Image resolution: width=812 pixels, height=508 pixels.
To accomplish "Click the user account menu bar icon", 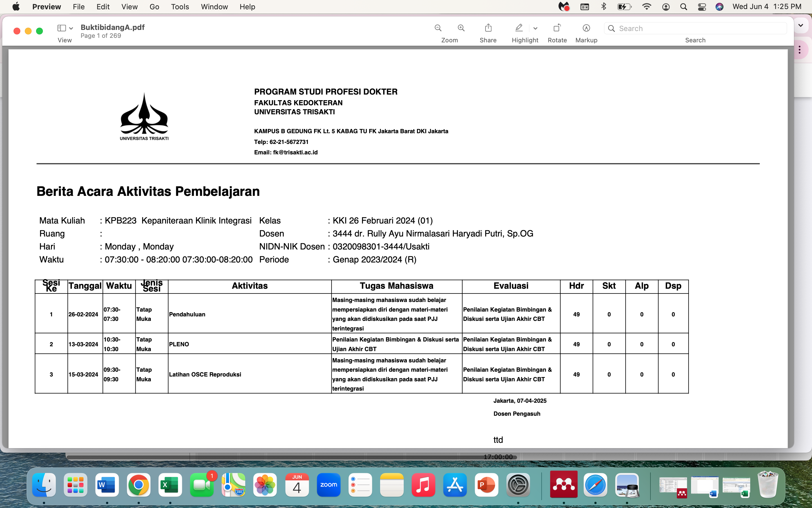I will point(666,7).
